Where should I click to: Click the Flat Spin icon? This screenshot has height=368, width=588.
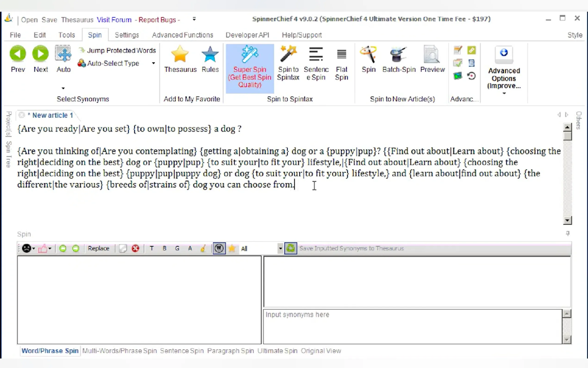pyautogui.click(x=341, y=54)
